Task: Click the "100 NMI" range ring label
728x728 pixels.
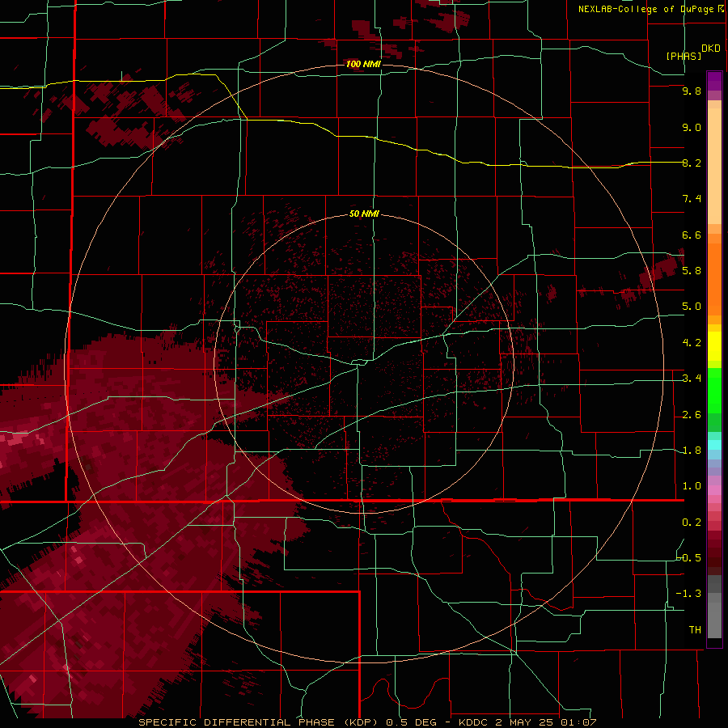Action: [x=363, y=64]
